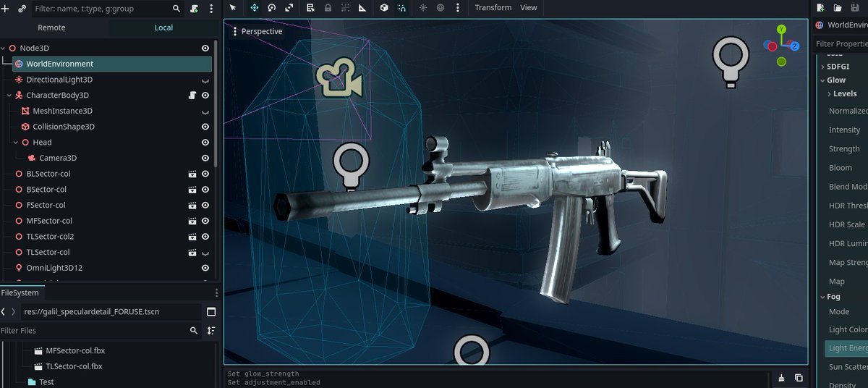This screenshot has height=388, width=868.
Task: Add a new child node with plus icon
Action: [7, 9]
